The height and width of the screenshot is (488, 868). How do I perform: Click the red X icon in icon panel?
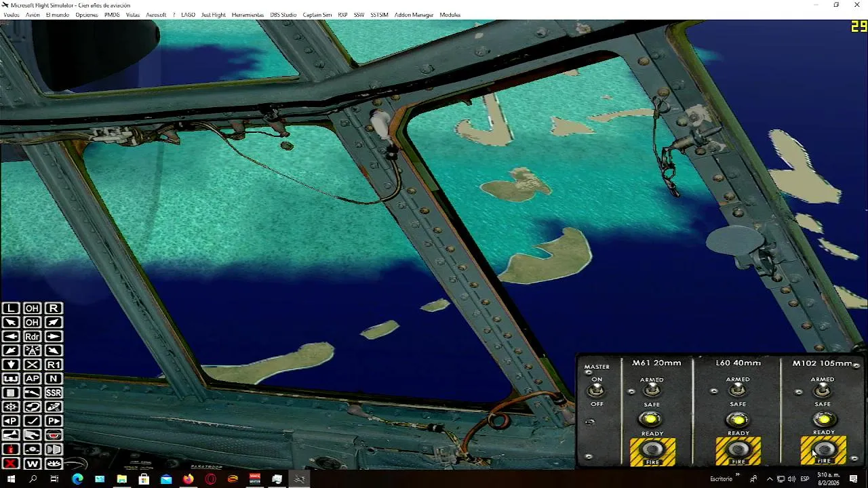11,464
